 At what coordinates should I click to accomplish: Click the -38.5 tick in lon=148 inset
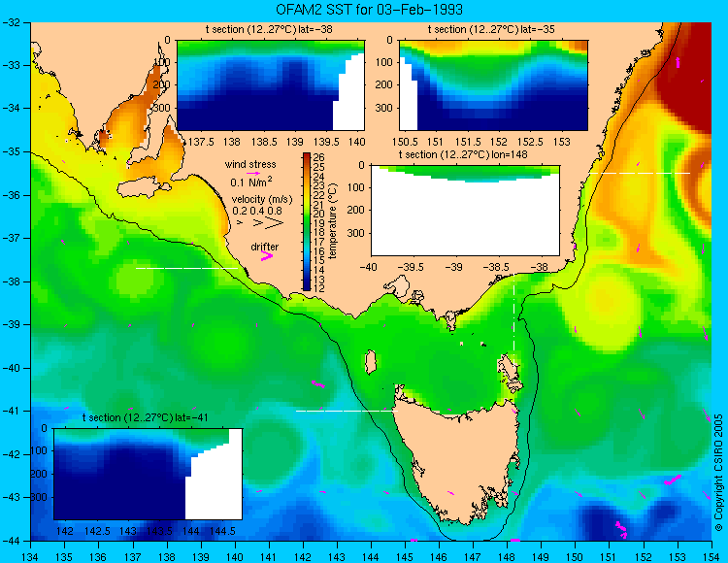point(497,267)
